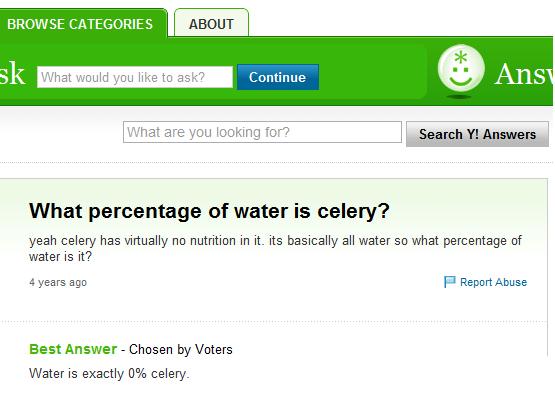
Task: Click the green Best Answer label
Action: [73, 349]
